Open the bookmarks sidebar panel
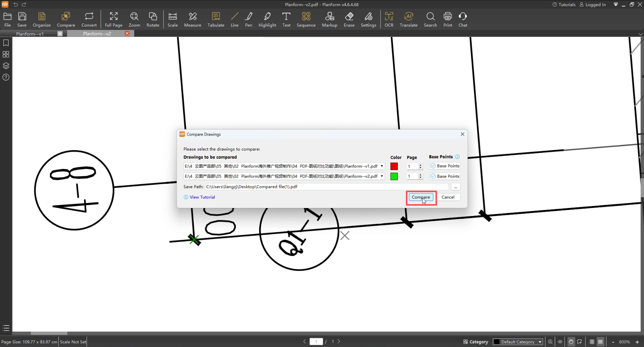 click(6, 43)
